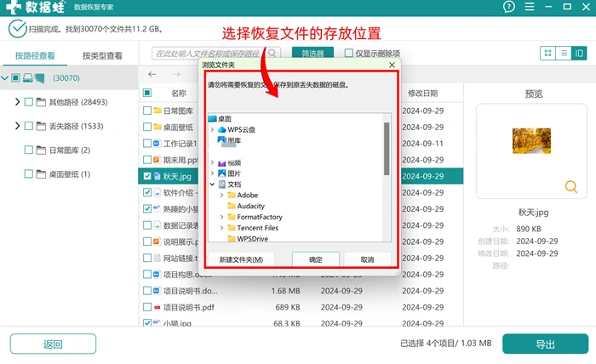Click the 确定 button in dialog
This screenshot has height=364, width=596.
point(316,259)
